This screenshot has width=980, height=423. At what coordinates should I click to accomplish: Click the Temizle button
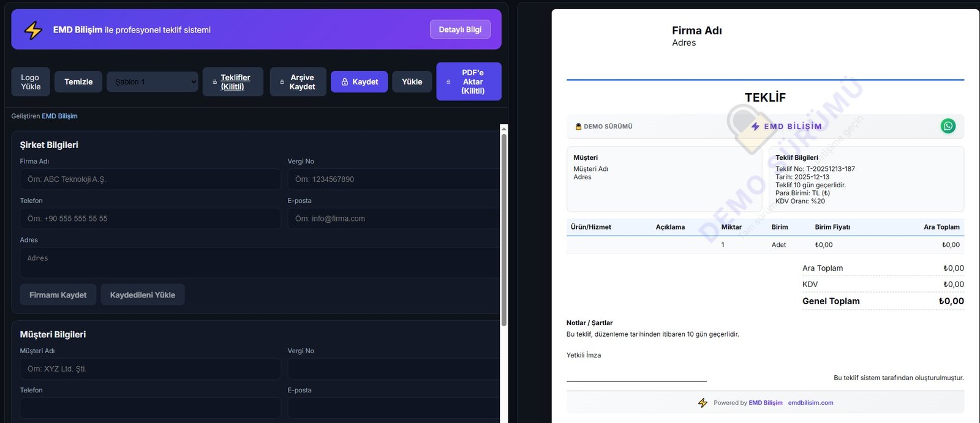click(x=78, y=82)
